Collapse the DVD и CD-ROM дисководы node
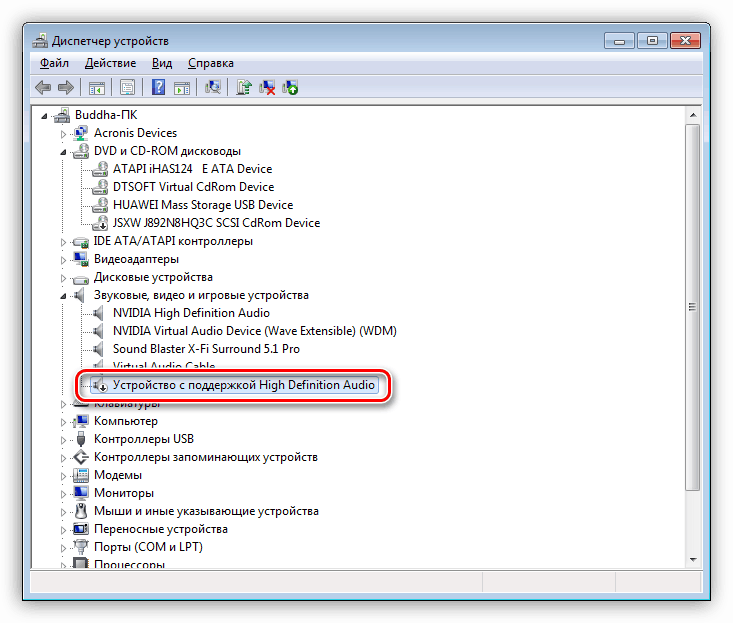This screenshot has width=733, height=623. (x=64, y=152)
